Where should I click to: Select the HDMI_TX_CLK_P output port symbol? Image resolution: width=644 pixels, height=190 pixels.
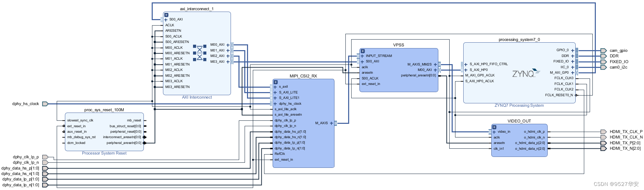click(x=604, y=132)
